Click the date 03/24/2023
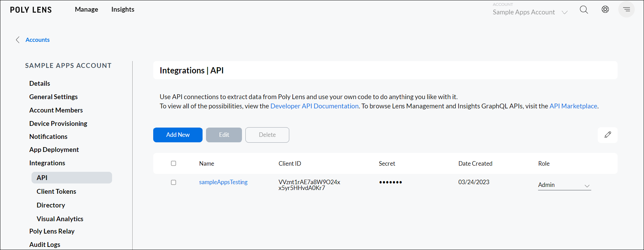Image resolution: width=644 pixels, height=250 pixels. [474, 182]
